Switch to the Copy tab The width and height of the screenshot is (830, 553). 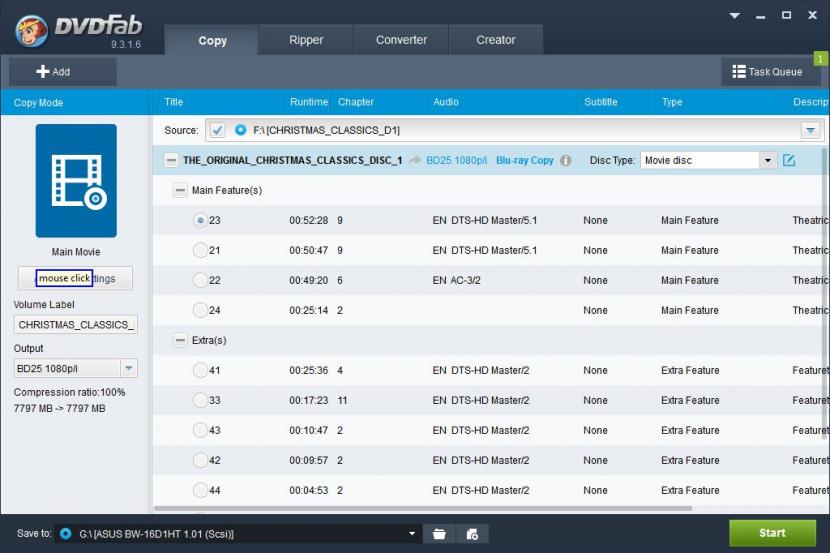[x=212, y=40]
